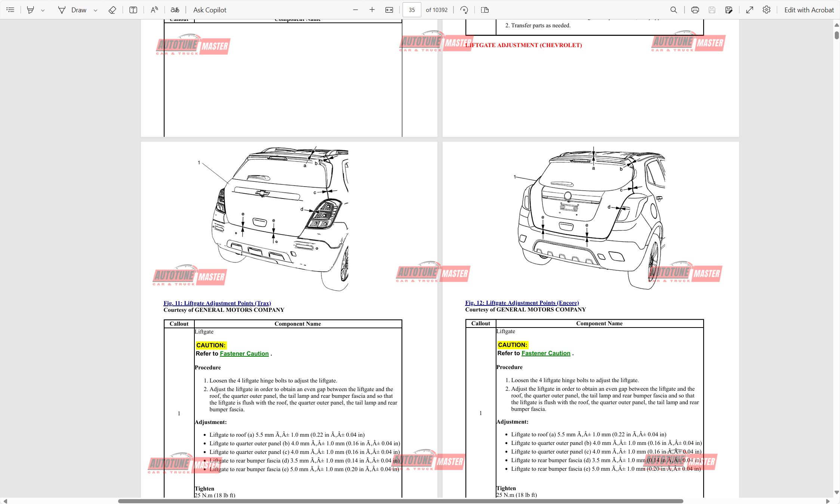The height and width of the screenshot is (504, 840).
Task: Click the horizontal scrollbar at bottom
Action: click(400, 501)
